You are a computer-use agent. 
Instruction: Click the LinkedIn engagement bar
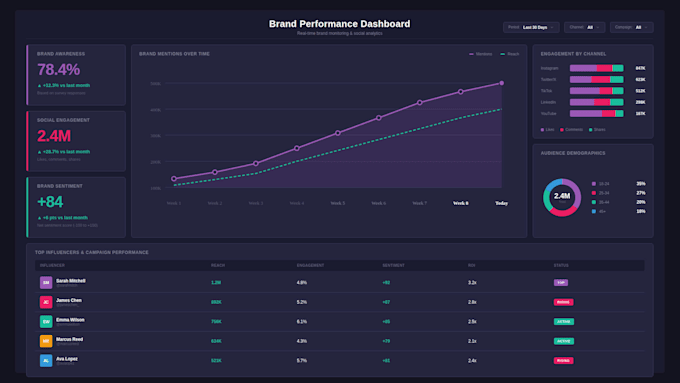point(596,102)
